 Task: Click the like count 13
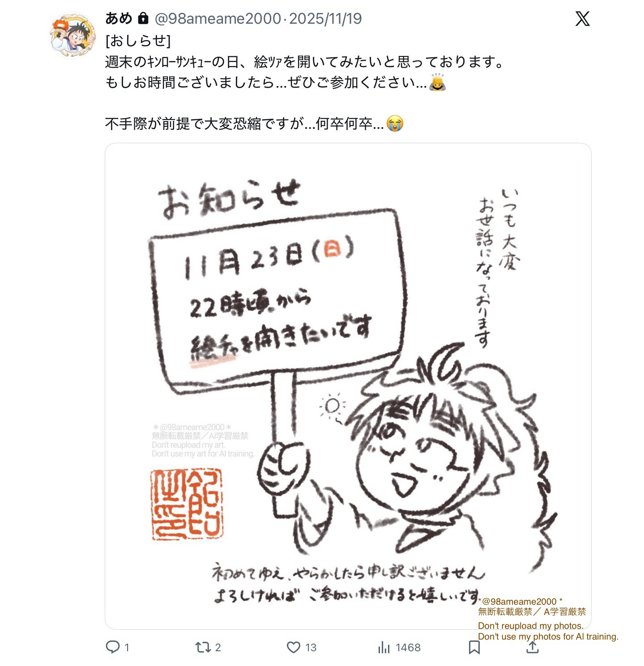pos(311,648)
